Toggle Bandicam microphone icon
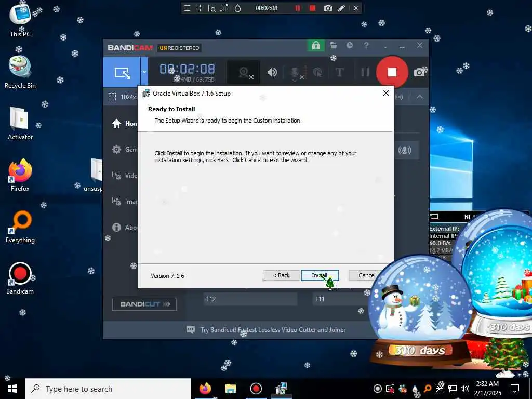This screenshot has width=532, height=399. click(295, 72)
